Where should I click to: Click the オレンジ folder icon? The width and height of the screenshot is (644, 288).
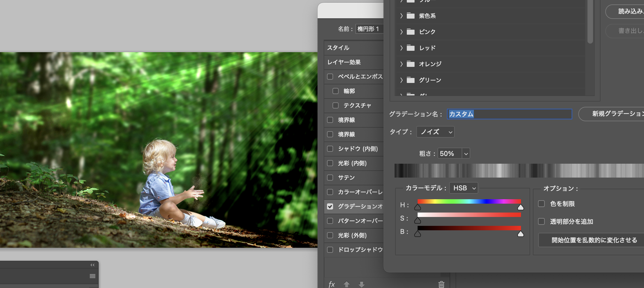[x=410, y=64]
